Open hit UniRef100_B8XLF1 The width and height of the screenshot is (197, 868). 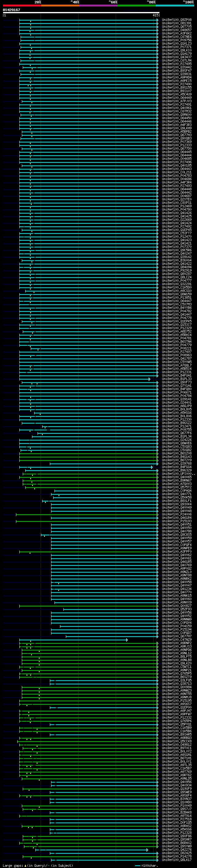(176, 501)
